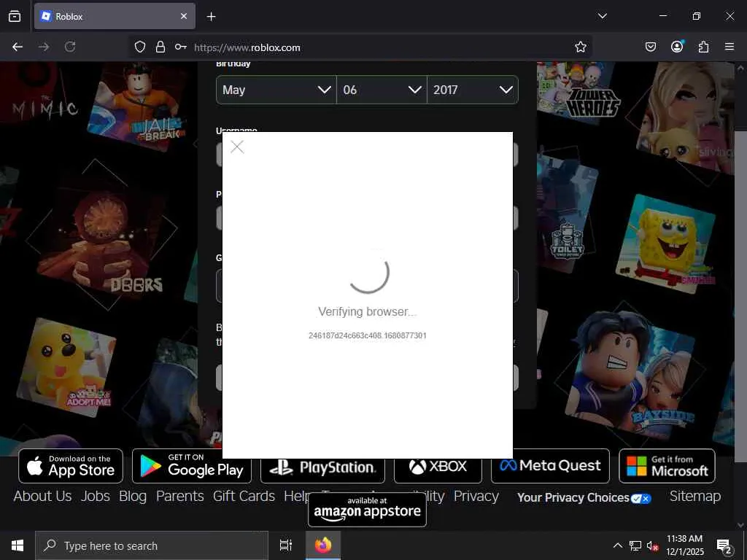Click the Type here to search box
The height and width of the screenshot is (560, 747).
coord(152,545)
